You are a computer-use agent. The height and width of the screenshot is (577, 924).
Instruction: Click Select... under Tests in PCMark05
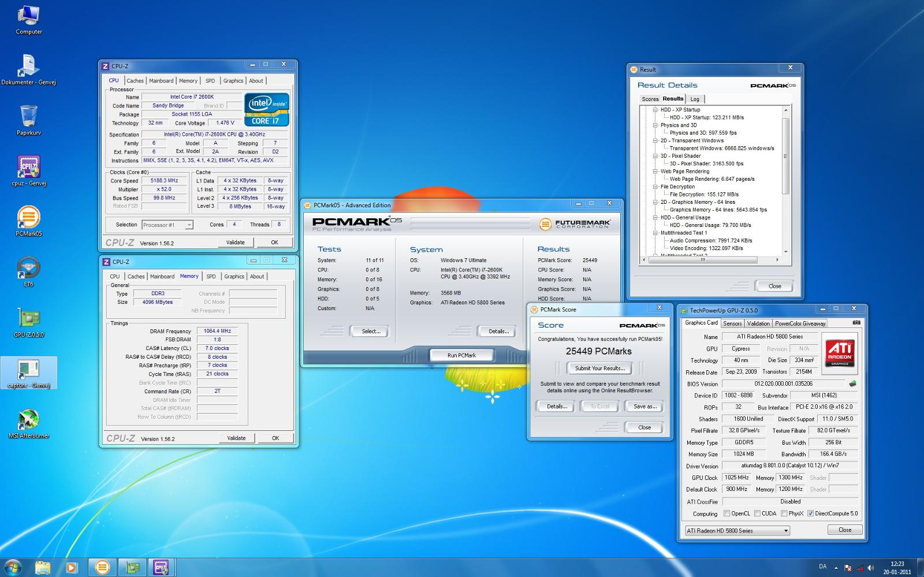pos(370,332)
